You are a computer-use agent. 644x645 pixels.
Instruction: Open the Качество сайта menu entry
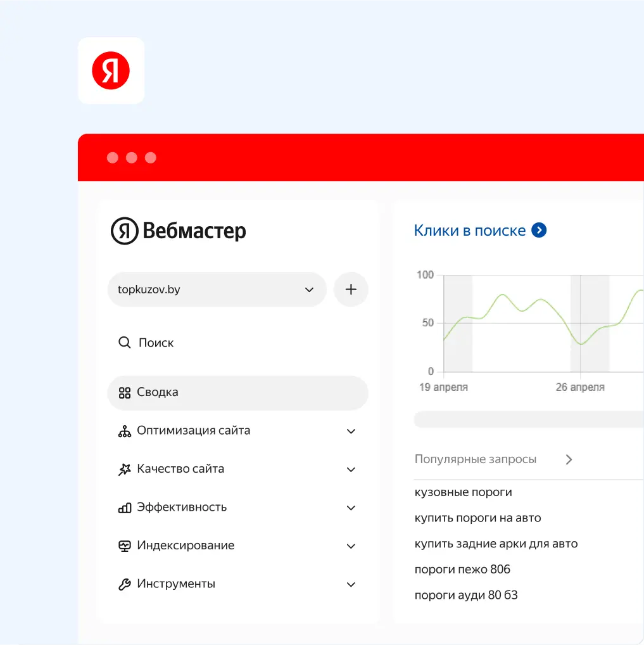180,469
